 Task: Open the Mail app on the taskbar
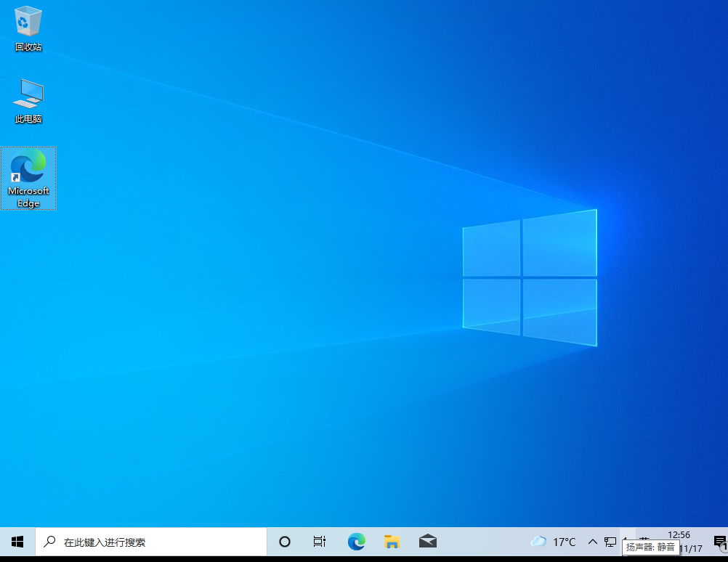coord(427,541)
